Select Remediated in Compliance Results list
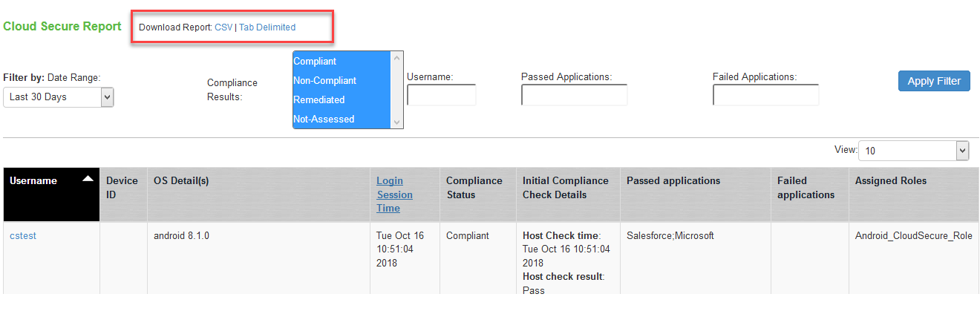The image size is (980, 314). click(318, 100)
